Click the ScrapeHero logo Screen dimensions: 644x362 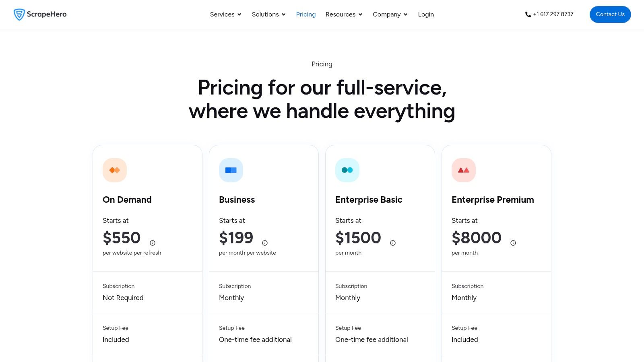pos(40,14)
